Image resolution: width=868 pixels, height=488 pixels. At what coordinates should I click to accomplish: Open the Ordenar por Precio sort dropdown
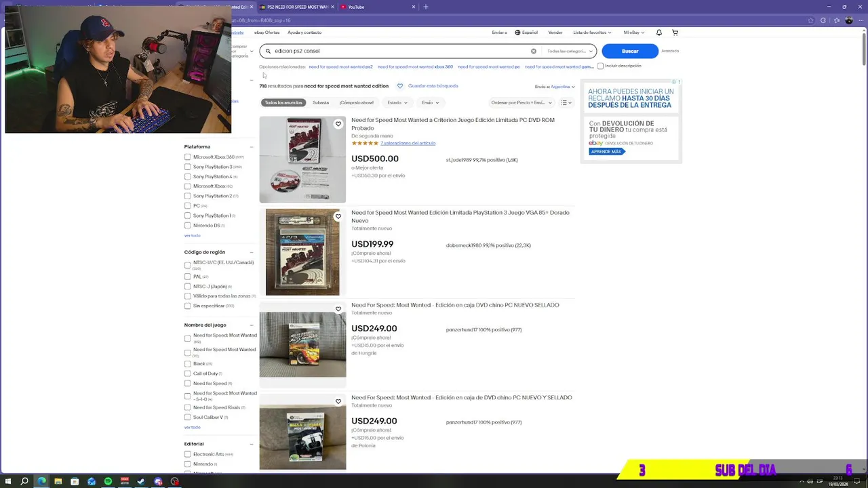pyautogui.click(x=521, y=102)
